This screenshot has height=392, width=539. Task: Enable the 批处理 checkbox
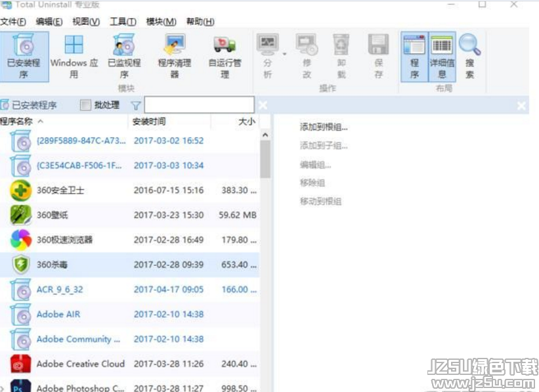[85, 105]
